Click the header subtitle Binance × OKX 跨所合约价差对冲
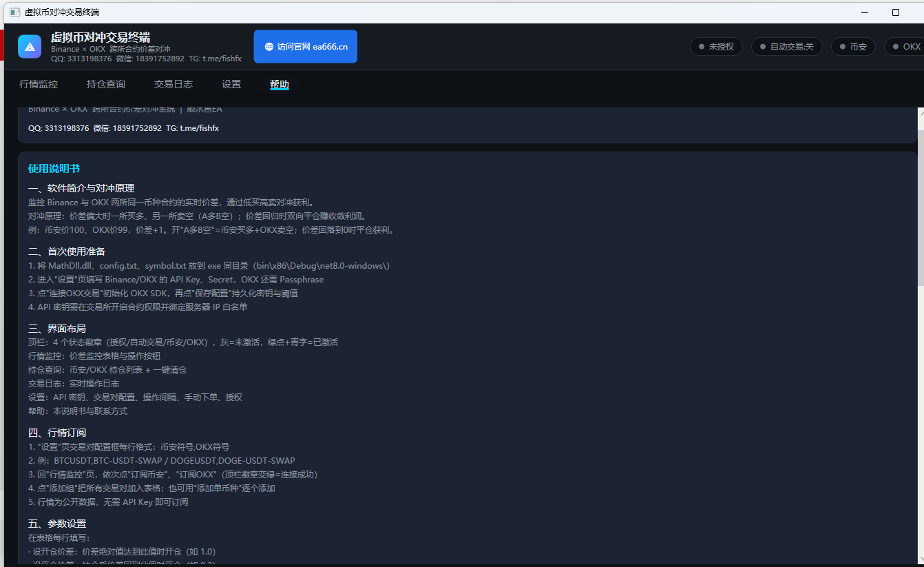 (x=110, y=49)
